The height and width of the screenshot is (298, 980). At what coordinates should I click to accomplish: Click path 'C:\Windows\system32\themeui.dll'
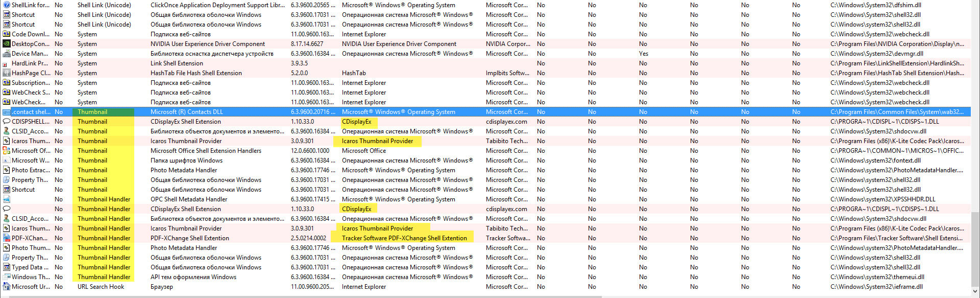tap(877, 277)
